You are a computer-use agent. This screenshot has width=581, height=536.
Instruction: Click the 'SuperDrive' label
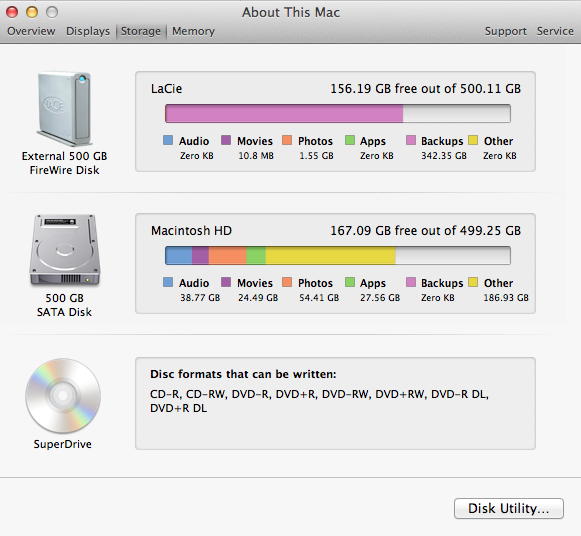click(x=63, y=444)
